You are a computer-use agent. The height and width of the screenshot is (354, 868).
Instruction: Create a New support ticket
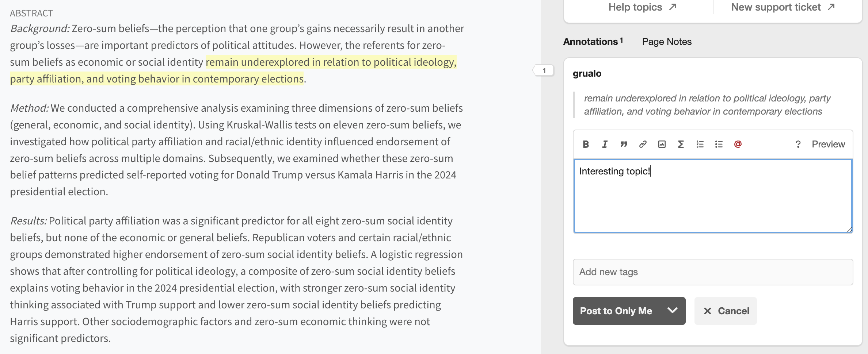[x=776, y=7]
